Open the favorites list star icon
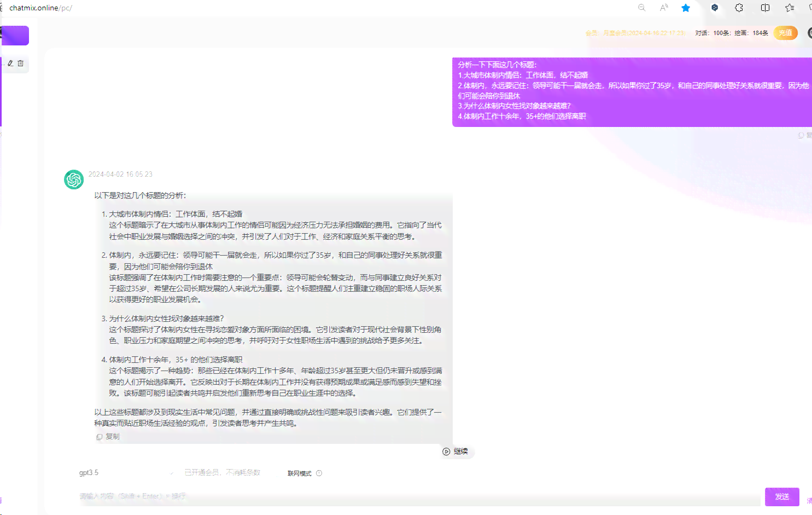The width and height of the screenshot is (812, 515). click(x=790, y=8)
